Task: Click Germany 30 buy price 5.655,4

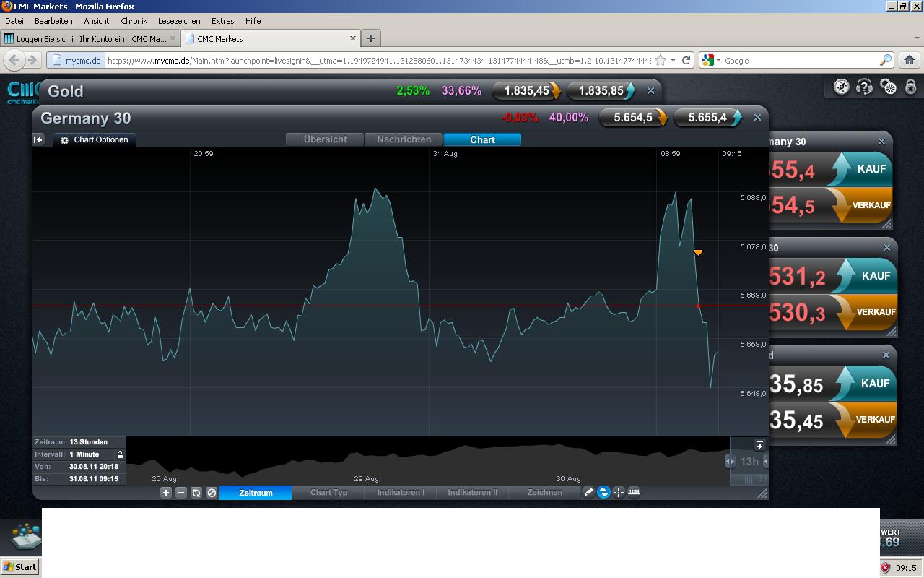Action: click(x=707, y=117)
